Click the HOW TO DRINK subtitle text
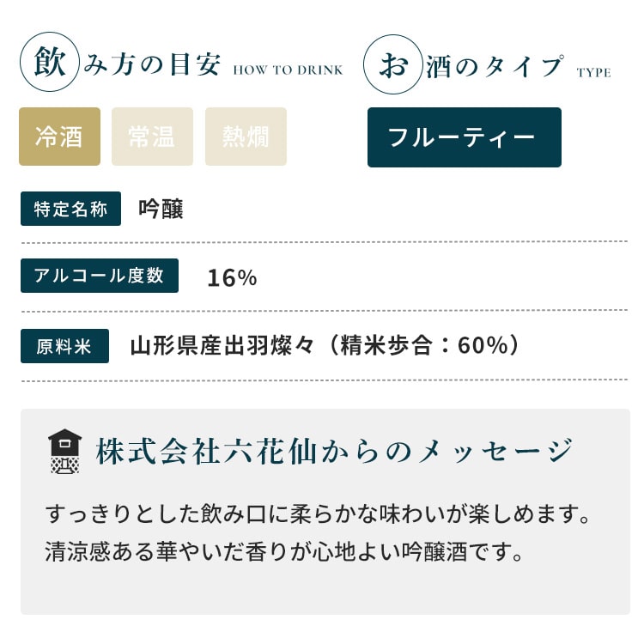Image resolution: width=644 pixels, height=644 pixels. point(288,70)
